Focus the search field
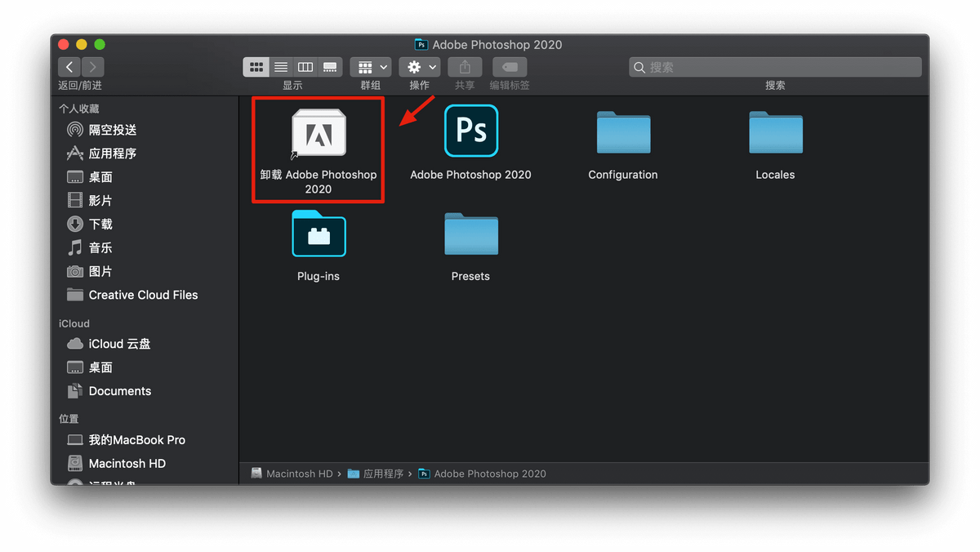Image resolution: width=980 pixels, height=552 pixels. pyautogui.click(x=775, y=67)
